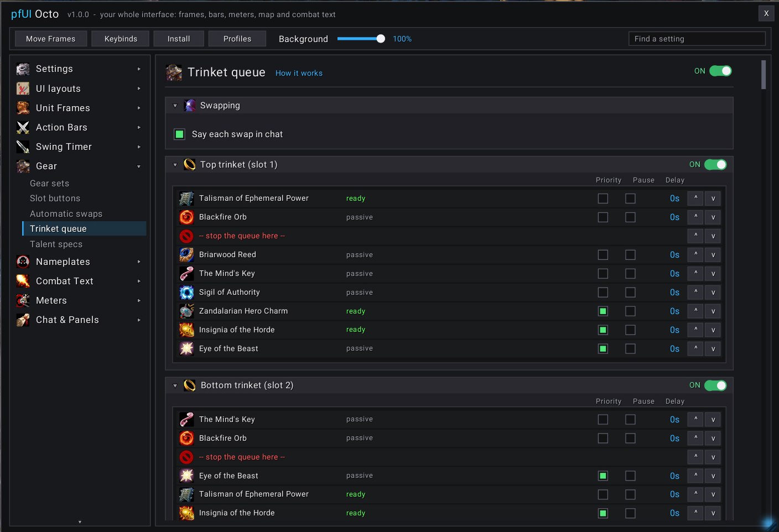Click the Nameplates sidebar icon

[x=23, y=262]
